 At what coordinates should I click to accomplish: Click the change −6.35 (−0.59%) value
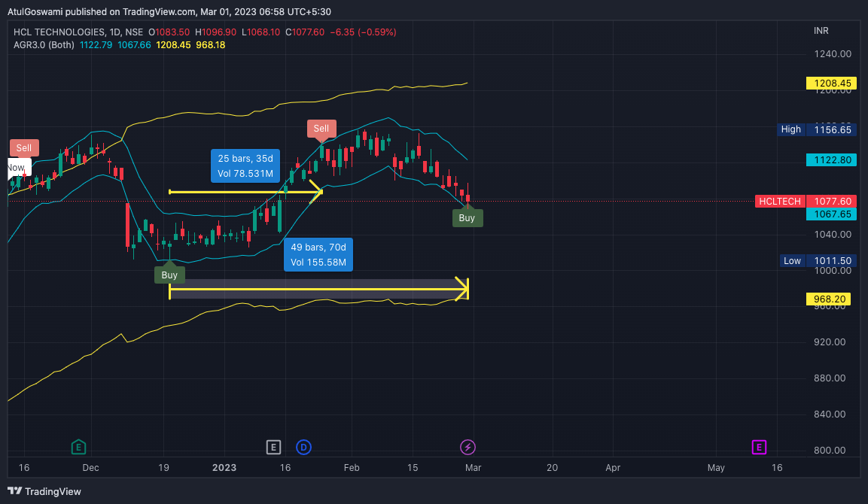click(x=363, y=32)
